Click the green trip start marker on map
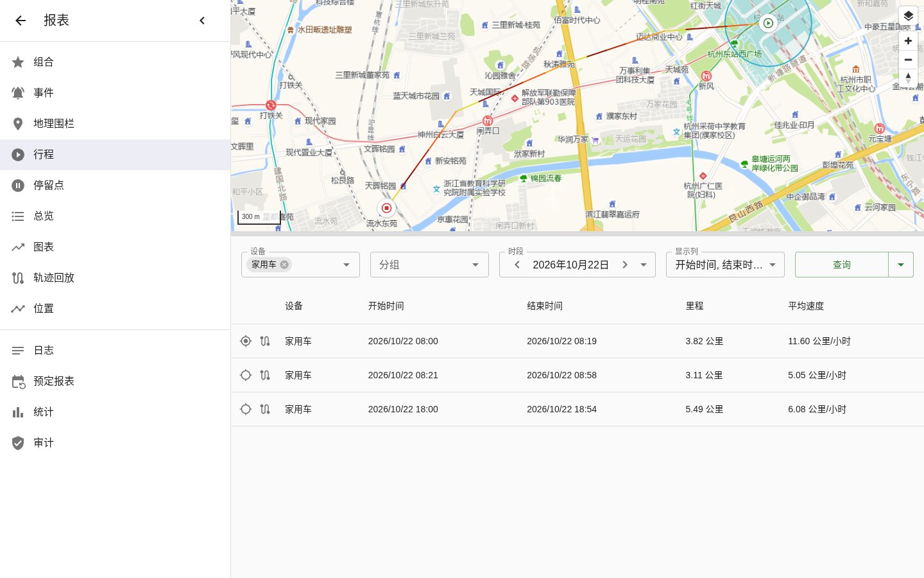The image size is (924, 578). tap(768, 23)
